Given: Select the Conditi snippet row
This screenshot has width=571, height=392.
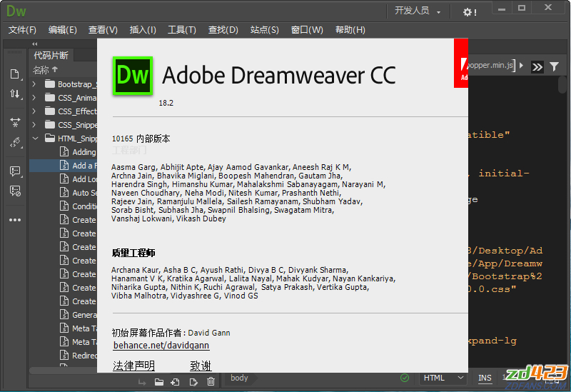Looking at the screenshot, I should point(63,206).
